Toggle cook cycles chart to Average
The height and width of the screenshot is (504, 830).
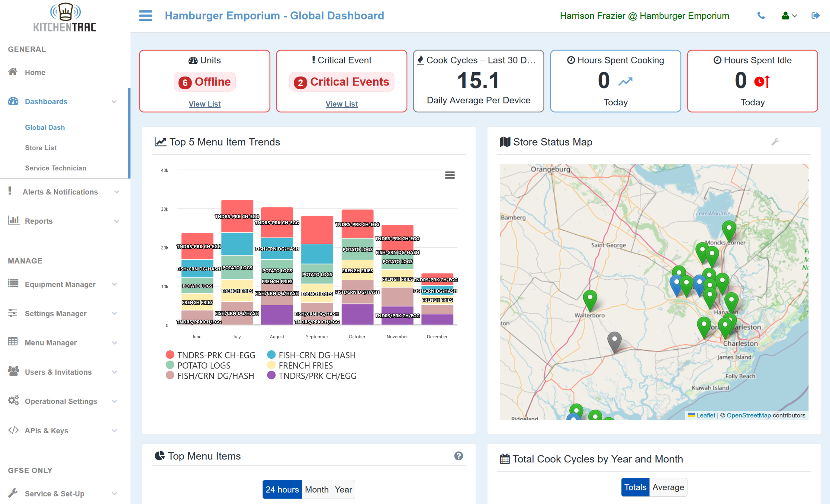pyautogui.click(x=668, y=487)
